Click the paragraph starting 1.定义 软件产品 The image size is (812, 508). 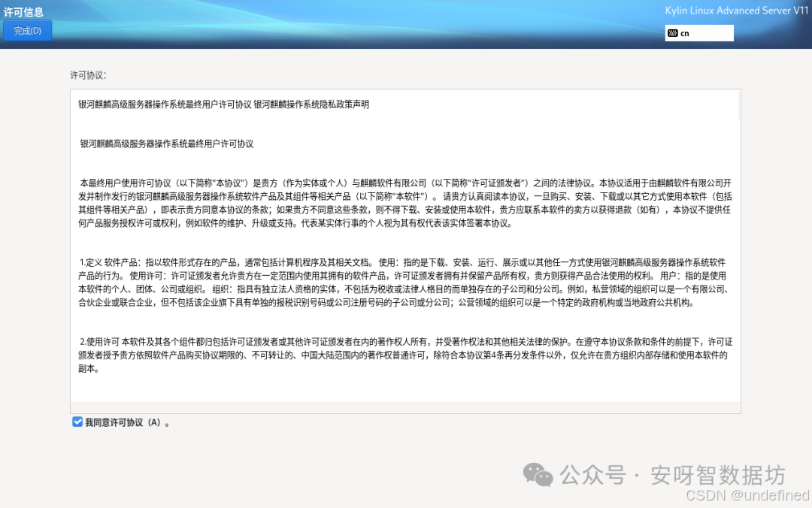tap(405, 283)
